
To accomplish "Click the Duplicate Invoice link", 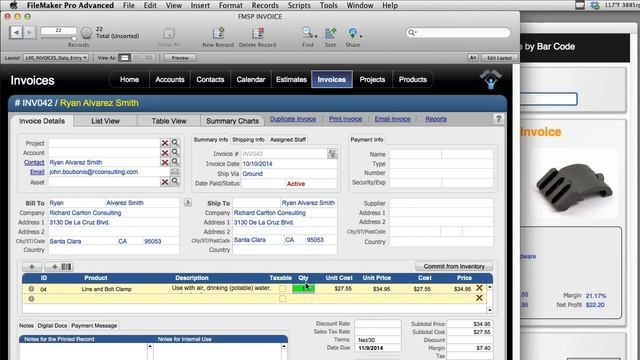I will (293, 119).
